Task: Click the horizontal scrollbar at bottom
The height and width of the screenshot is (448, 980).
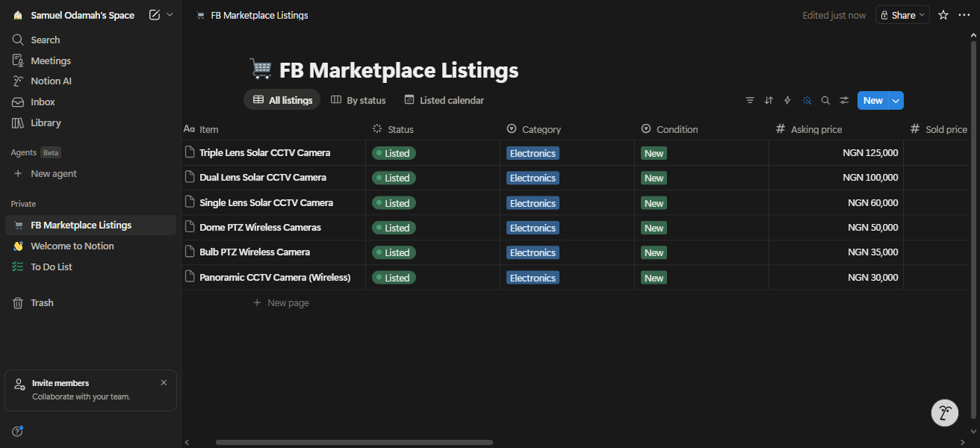Action: (x=354, y=442)
